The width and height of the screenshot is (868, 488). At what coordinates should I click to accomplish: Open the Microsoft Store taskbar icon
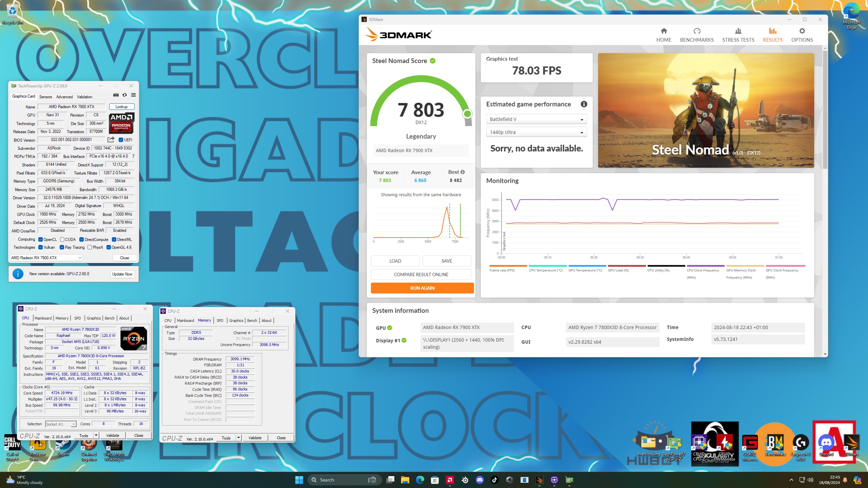(435, 480)
